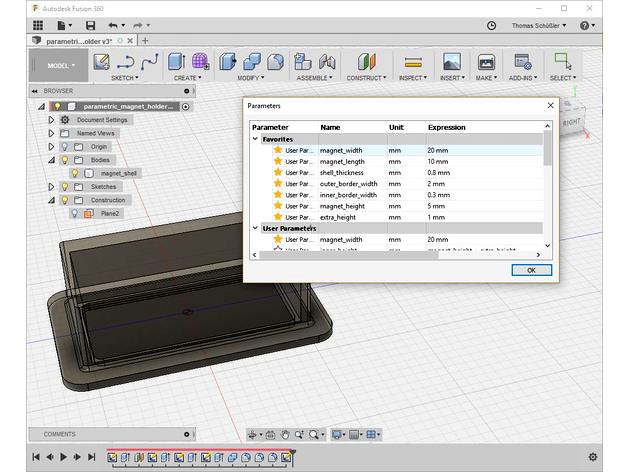
Task: Open the data panel grid icon
Action: tap(38, 25)
